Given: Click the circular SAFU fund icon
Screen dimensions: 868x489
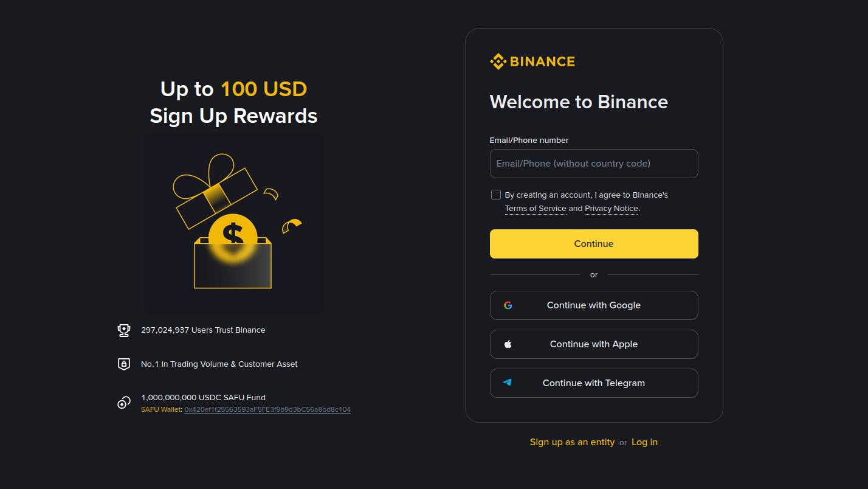Looking at the screenshot, I should point(124,402).
